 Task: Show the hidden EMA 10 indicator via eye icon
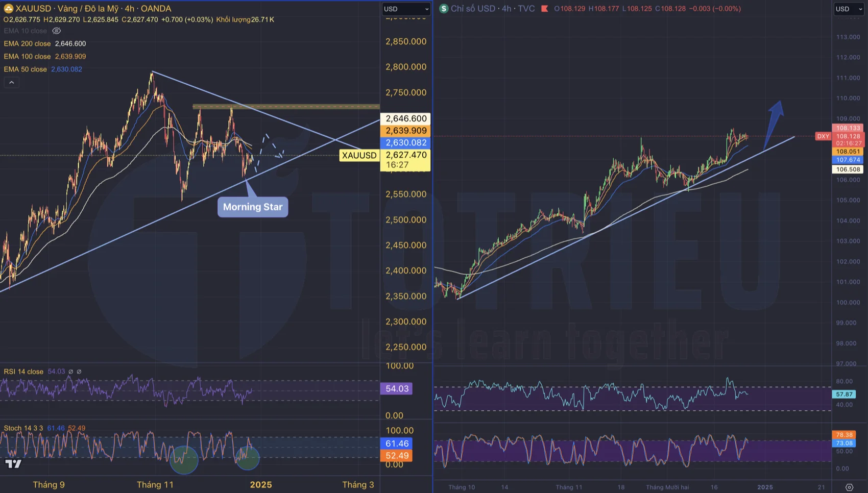click(57, 31)
